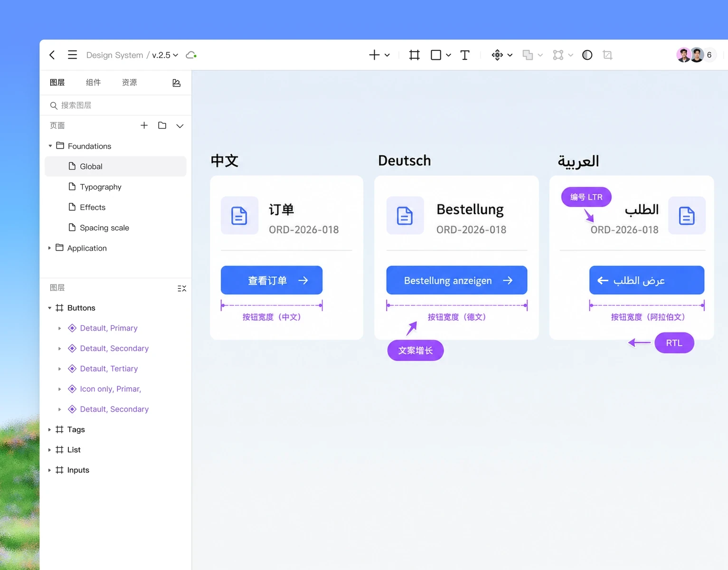Switch to the 组件 tab
The image size is (728, 570).
[x=94, y=83]
